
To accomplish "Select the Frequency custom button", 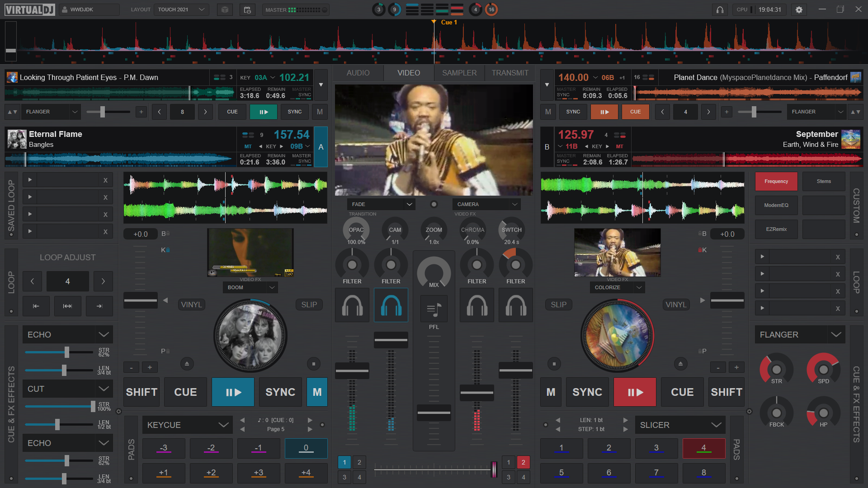I will tap(776, 181).
